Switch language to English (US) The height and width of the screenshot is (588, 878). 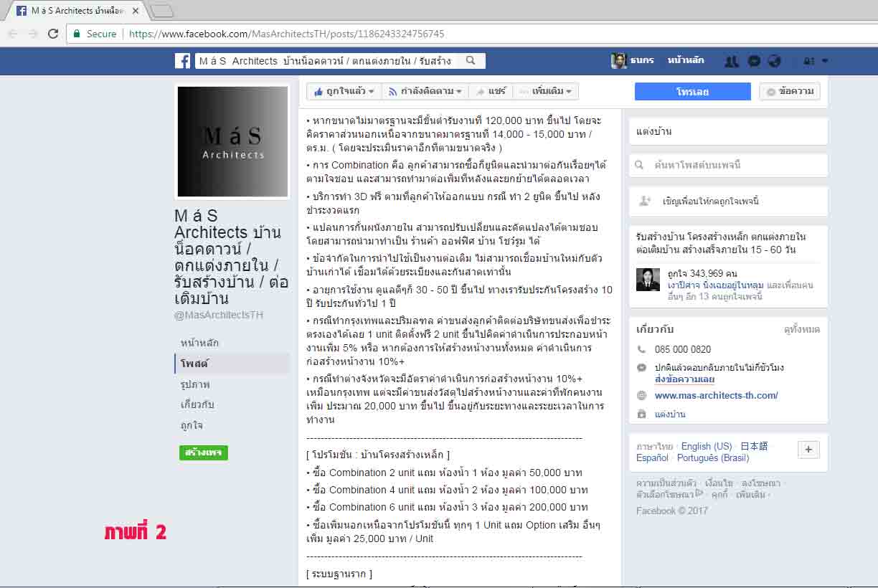pyautogui.click(x=707, y=446)
